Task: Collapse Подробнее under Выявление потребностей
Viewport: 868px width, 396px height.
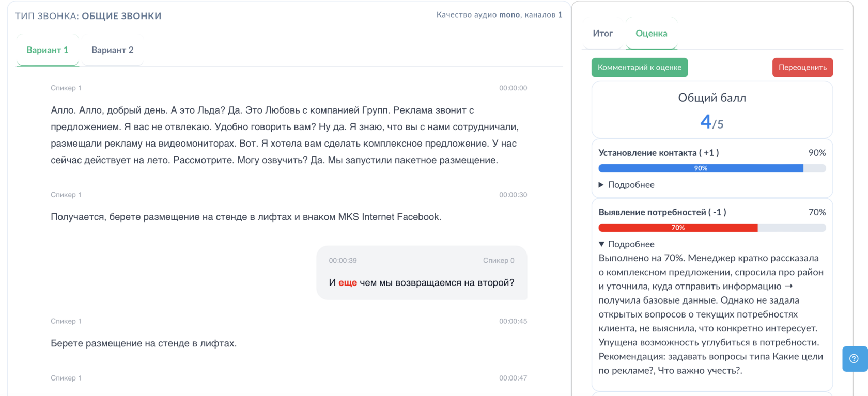Action: (626, 244)
